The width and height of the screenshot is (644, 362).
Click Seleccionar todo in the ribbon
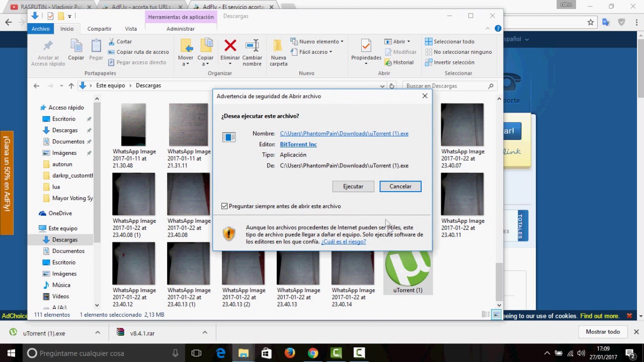click(x=450, y=42)
